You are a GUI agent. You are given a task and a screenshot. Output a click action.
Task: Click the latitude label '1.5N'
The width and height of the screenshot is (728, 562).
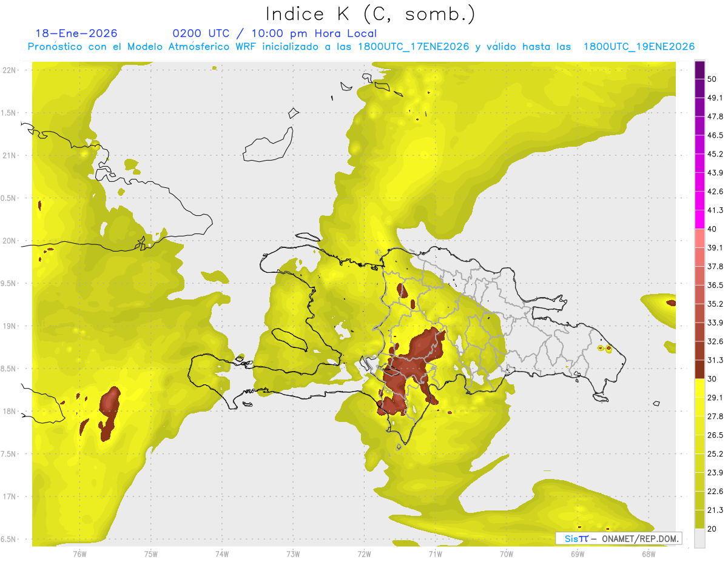pos(7,113)
